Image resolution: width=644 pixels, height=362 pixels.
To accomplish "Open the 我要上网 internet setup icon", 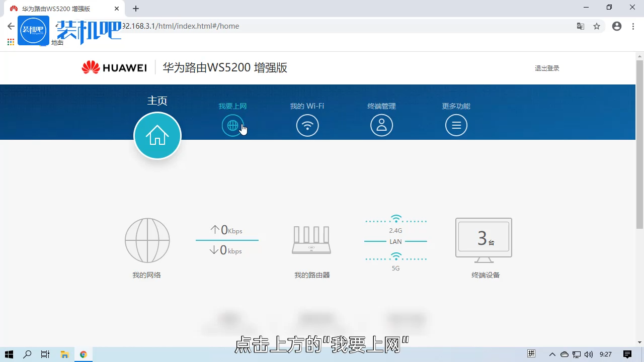I will point(232,125).
